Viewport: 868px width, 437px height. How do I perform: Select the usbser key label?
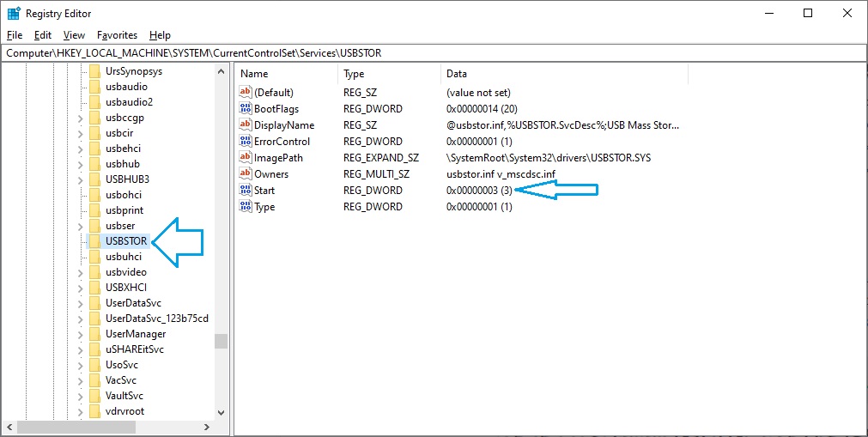(120, 226)
